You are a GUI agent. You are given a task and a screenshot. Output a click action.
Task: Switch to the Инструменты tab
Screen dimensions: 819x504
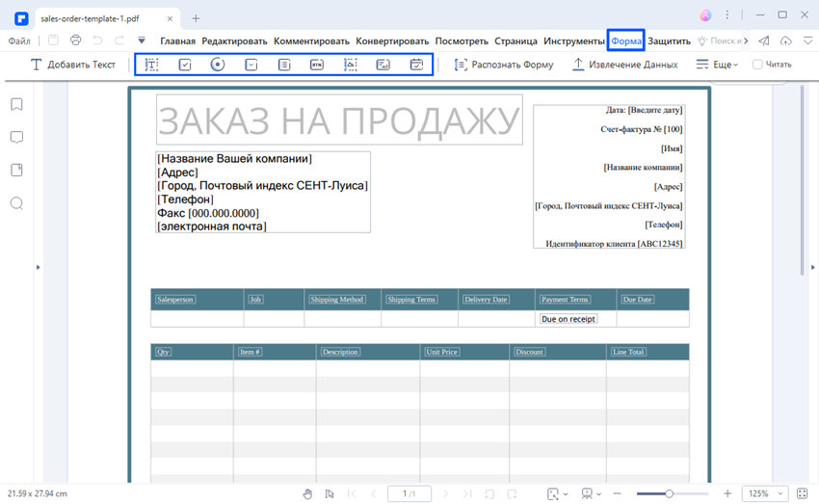(x=574, y=40)
